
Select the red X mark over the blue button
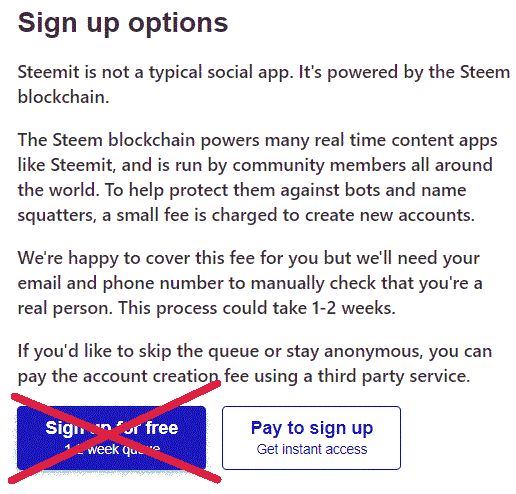click(115, 432)
